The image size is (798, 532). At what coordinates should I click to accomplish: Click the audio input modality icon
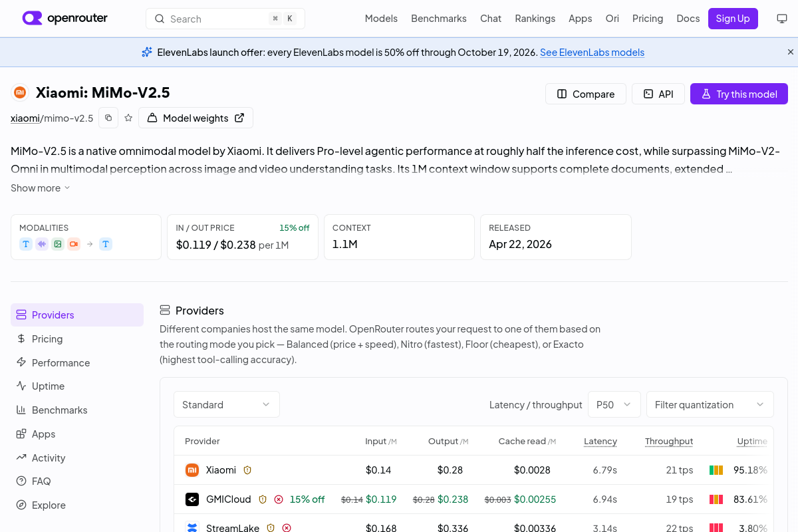tap(42, 244)
